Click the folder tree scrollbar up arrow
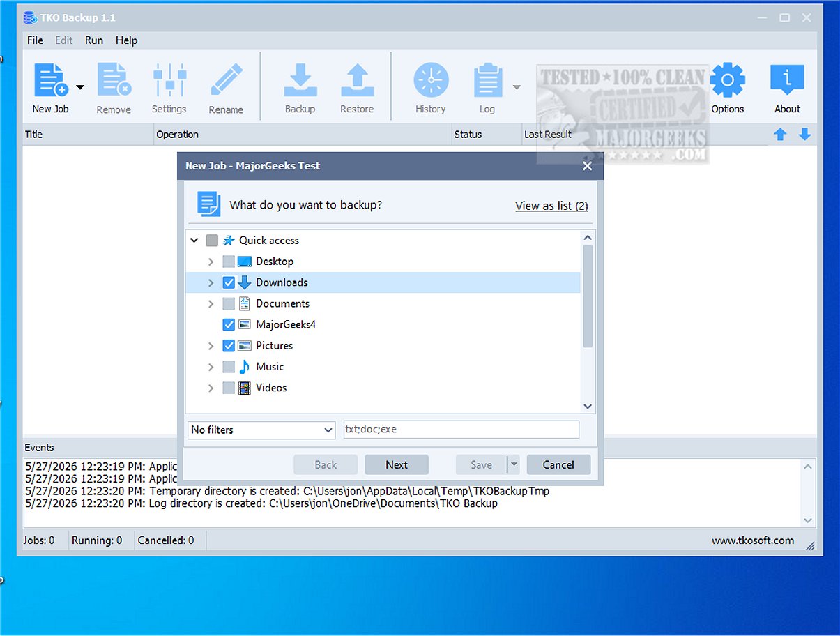Screen dimensions: 840x636 pos(588,237)
